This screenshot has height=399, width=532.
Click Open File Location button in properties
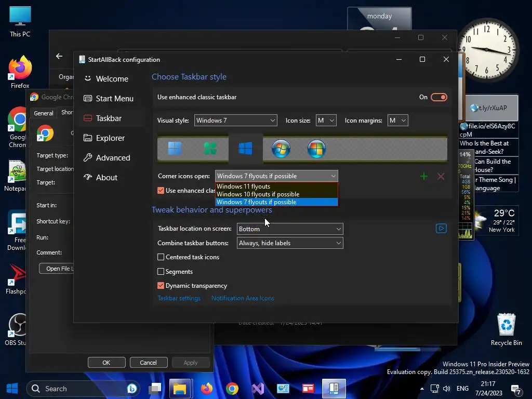57,269
